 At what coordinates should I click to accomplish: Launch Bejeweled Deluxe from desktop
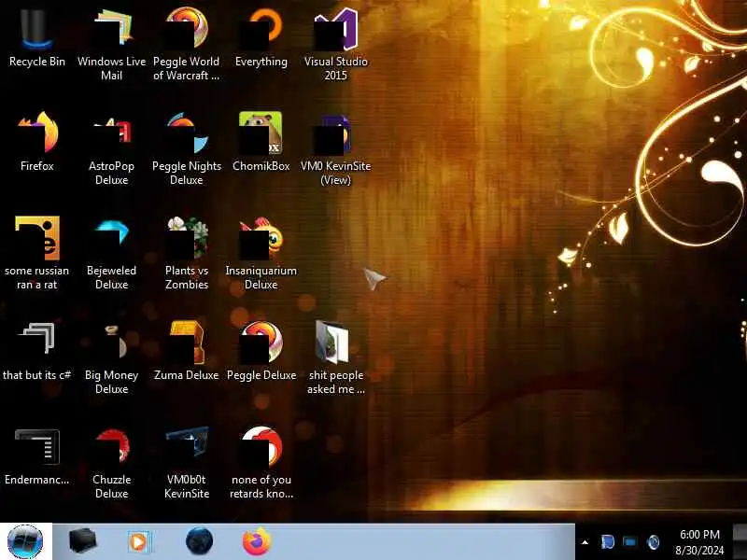[x=111, y=255]
